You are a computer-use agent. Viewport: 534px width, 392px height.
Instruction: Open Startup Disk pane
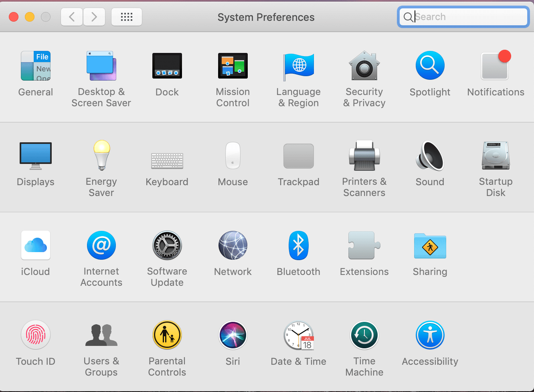click(x=496, y=156)
